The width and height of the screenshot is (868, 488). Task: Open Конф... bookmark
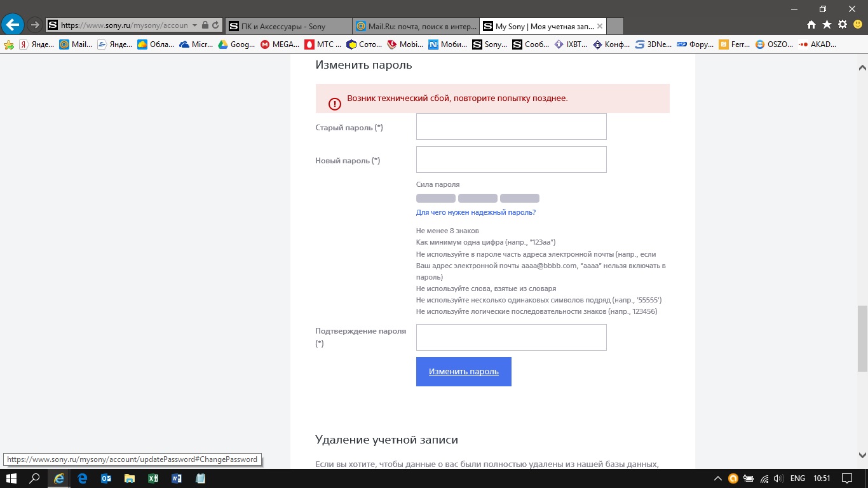tap(612, 44)
